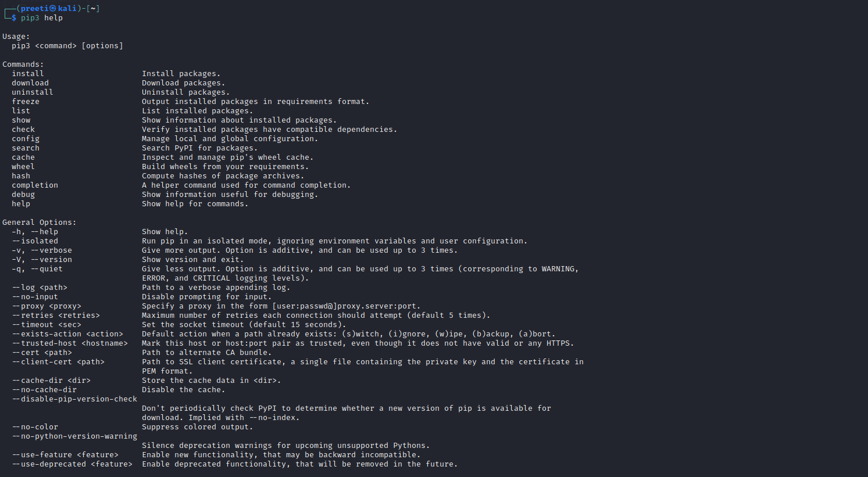Click the '--use-deprecated <feature>' option

point(72,464)
